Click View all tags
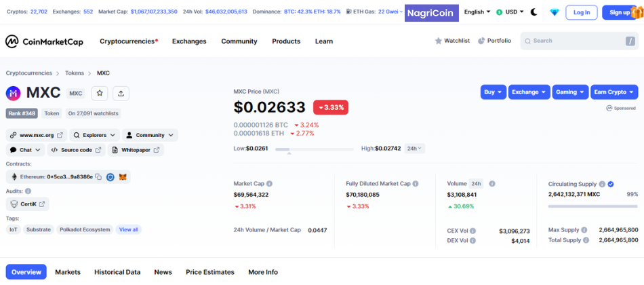The height and width of the screenshot is (285, 644). tap(129, 229)
